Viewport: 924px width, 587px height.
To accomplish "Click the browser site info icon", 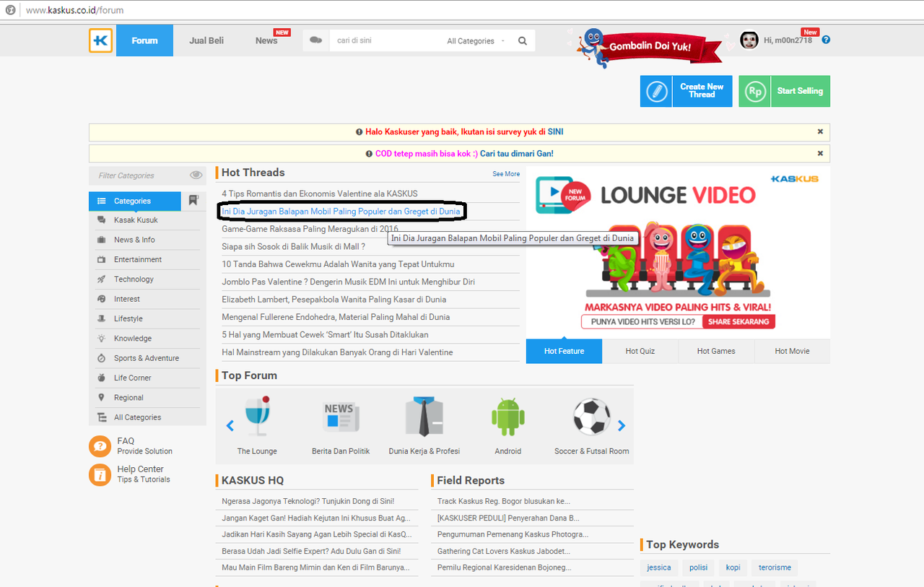I will click(11, 10).
